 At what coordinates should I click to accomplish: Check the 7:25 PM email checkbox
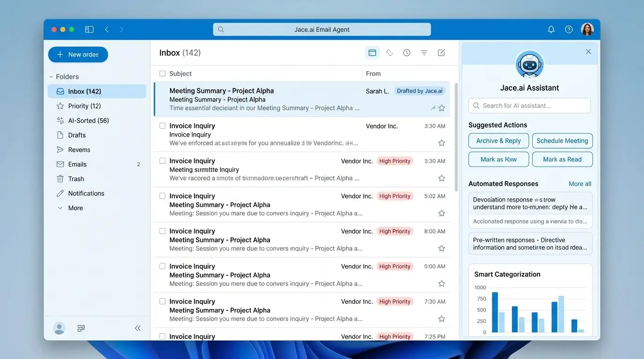162,336
